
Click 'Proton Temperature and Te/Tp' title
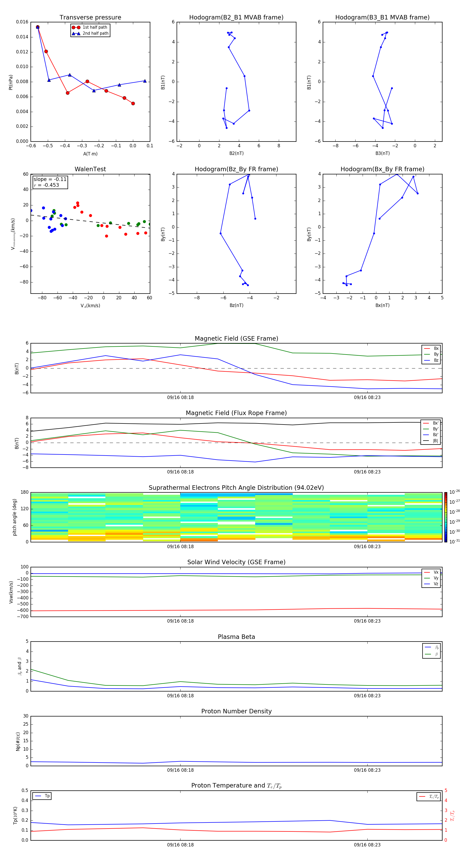click(x=236, y=786)
